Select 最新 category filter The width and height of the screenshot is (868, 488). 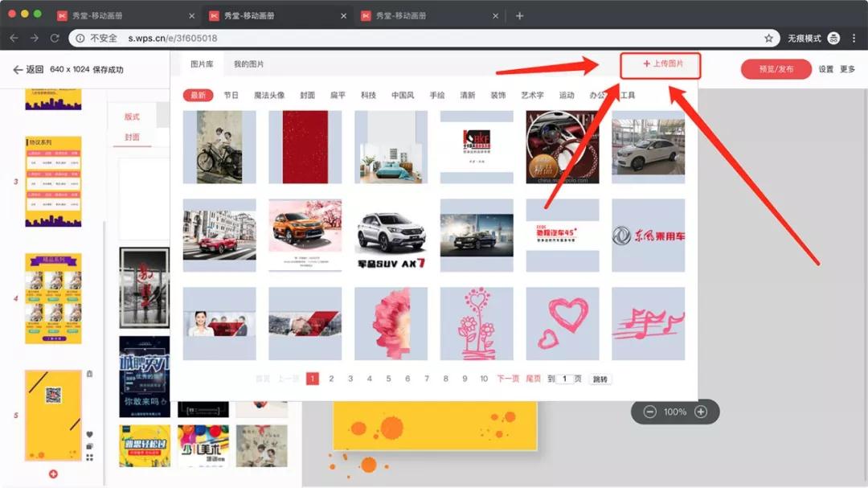(199, 96)
